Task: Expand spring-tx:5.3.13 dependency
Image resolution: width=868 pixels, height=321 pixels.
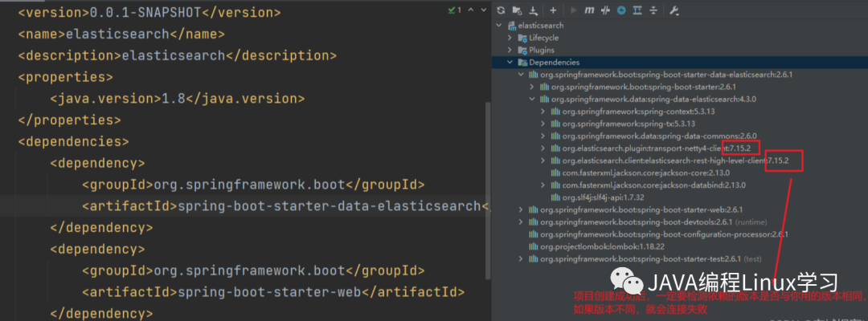Action: [x=543, y=124]
